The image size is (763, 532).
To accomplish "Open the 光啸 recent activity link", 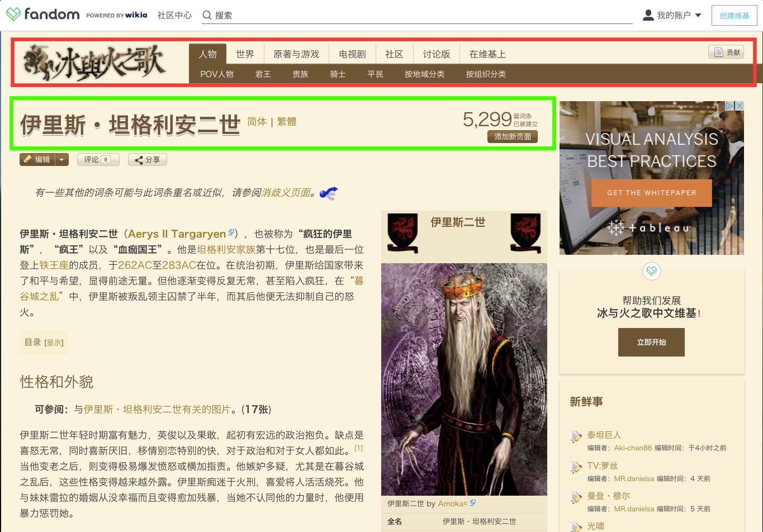I will 596,526.
